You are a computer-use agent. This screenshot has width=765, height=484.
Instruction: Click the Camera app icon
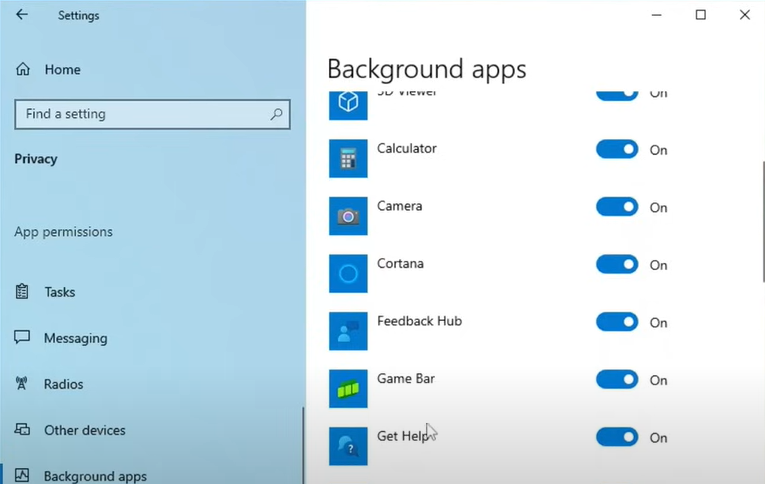coord(348,216)
